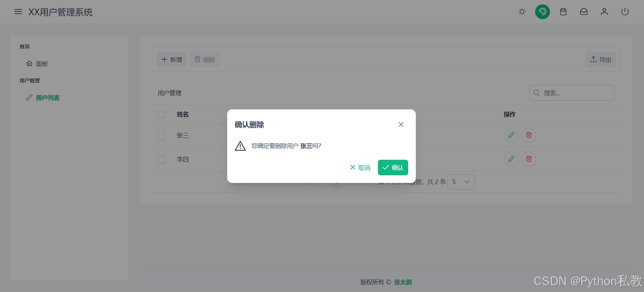The width and height of the screenshot is (644, 292).
Task: Select the header select-all checkbox
Action: [x=162, y=114]
